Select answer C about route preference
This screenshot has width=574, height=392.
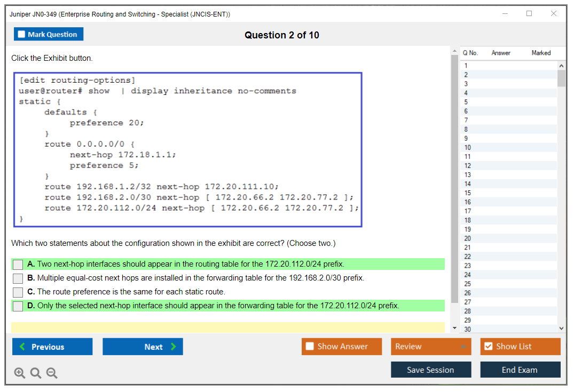pos(18,292)
